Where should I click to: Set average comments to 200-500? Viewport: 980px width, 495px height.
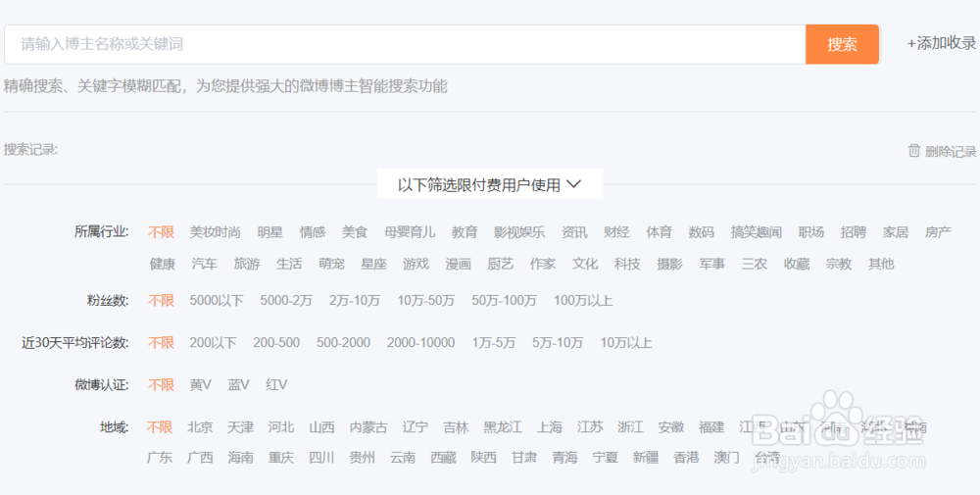pyautogui.click(x=276, y=342)
